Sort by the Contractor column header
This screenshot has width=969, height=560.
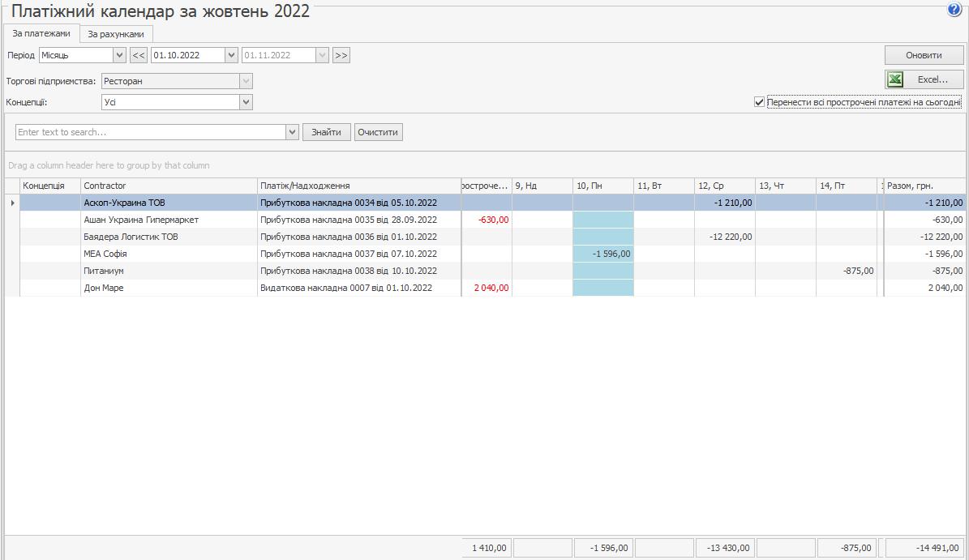pos(169,186)
